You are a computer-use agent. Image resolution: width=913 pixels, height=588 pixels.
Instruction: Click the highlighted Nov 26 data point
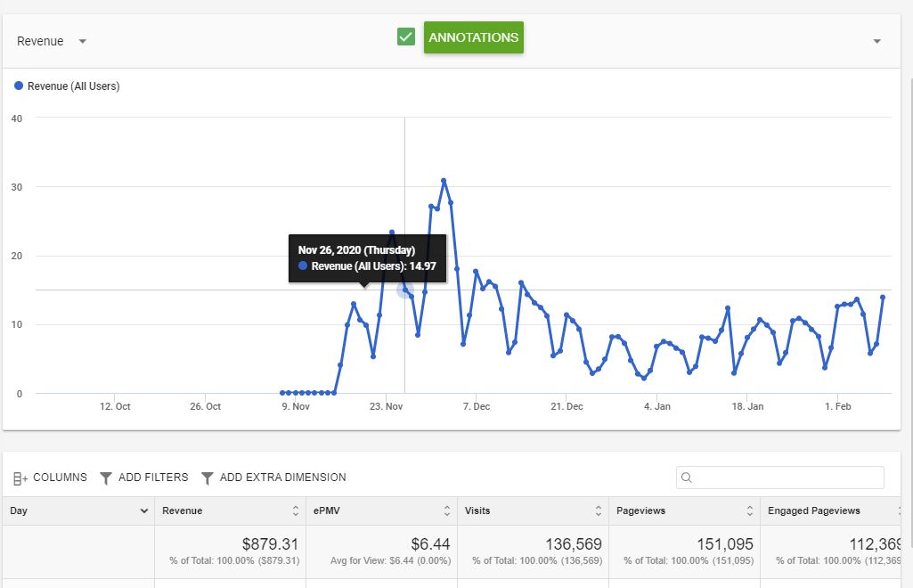(x=404, y=290)
